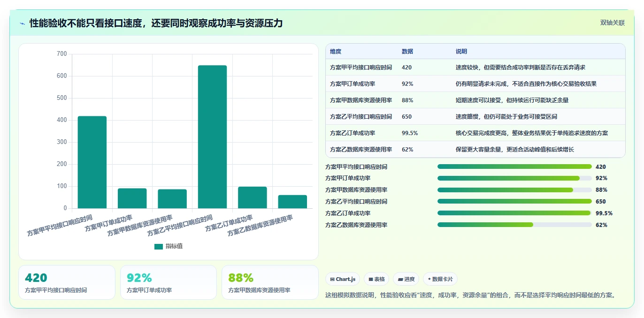Click the 方案甲订单成功率 label in the progress list
The image size is (644, 318).
[348, 178]
